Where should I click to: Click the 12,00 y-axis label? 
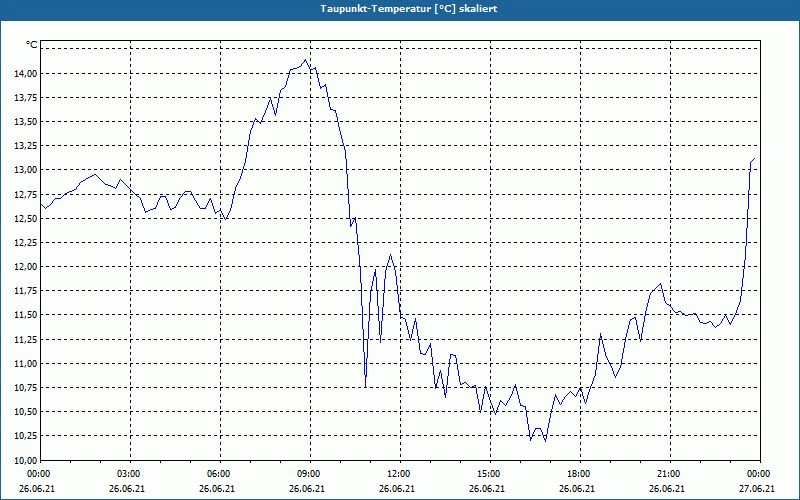pos(24,267)
